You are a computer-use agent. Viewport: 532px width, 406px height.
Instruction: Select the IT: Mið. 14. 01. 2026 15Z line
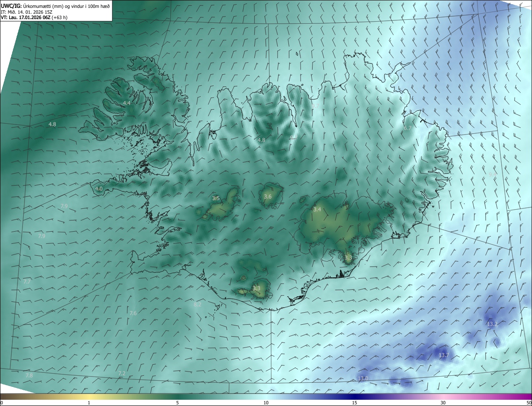click(x=27, y=12)
